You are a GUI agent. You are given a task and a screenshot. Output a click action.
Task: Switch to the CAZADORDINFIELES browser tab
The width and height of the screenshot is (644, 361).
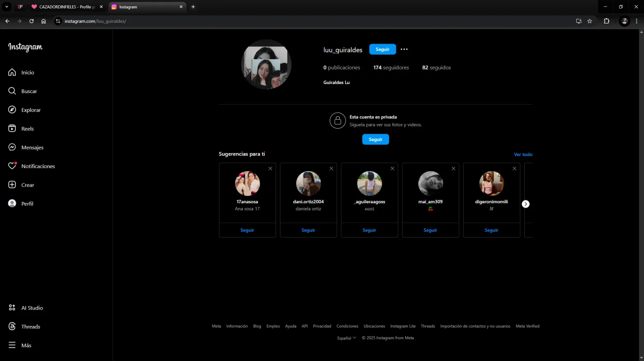click(67, 7)
